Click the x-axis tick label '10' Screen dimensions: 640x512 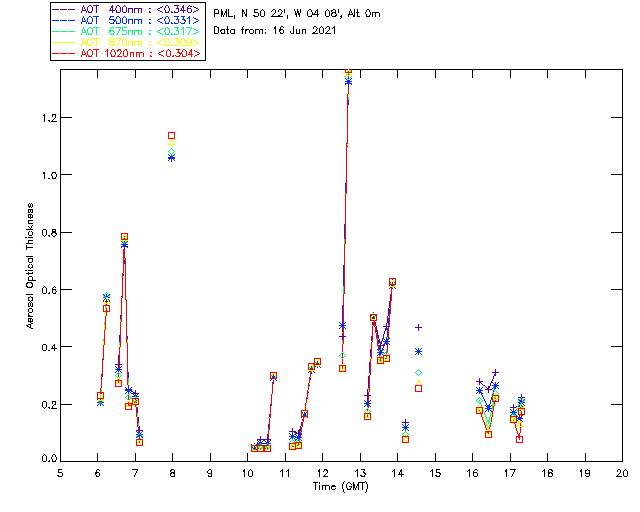(248, 473)
